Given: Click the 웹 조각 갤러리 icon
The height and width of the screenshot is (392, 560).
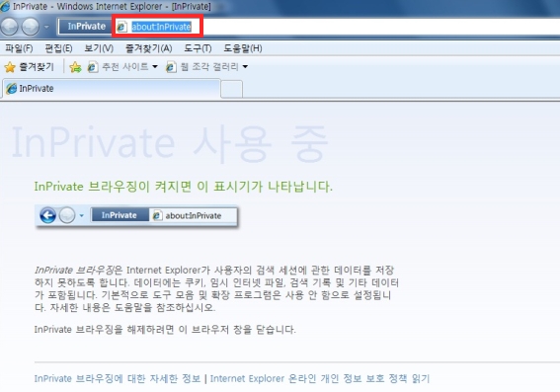Looking at the screenshot, I should 171,67.
